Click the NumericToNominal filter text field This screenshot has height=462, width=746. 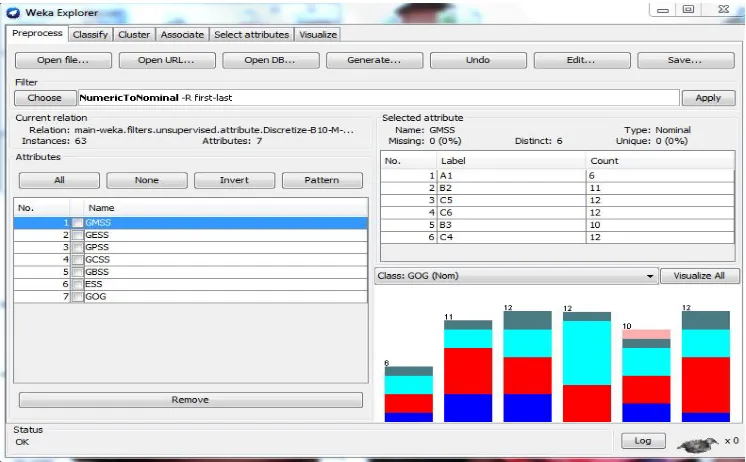coord(378,98)
